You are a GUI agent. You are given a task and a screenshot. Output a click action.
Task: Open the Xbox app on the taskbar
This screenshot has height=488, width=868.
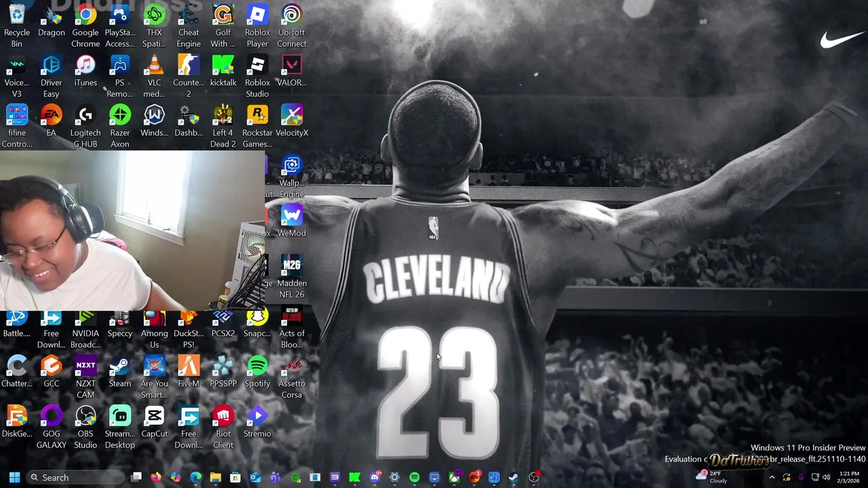point(454,477)
